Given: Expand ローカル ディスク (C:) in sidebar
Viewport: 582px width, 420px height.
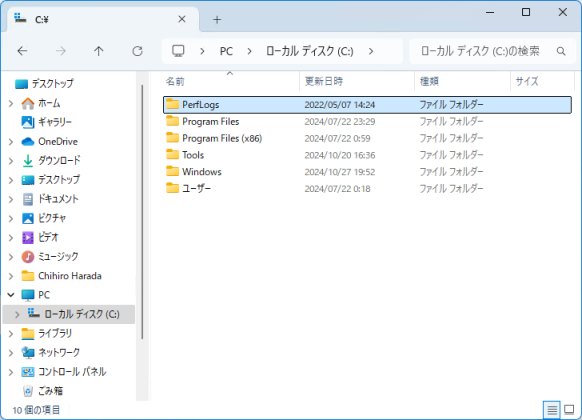Looking at the screenshot, I should coord(17,314).
